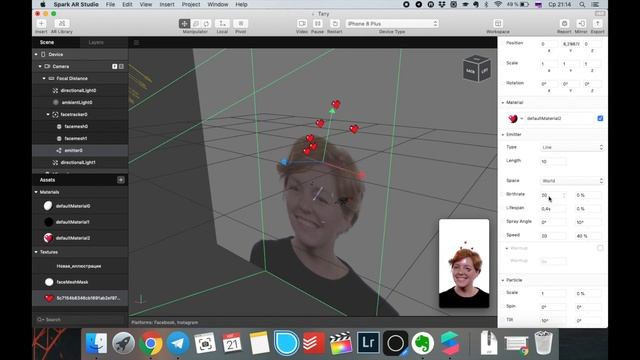Click the Lifespan value field
The height and width of the screenshot is (360, 640).
(553, 209)
